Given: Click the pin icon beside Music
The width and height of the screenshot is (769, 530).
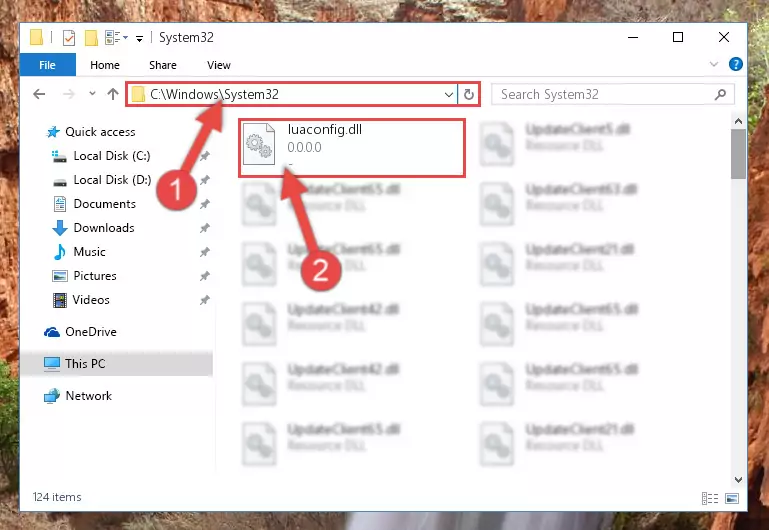Looking at the screenshot, I should (x=205, y=252).
